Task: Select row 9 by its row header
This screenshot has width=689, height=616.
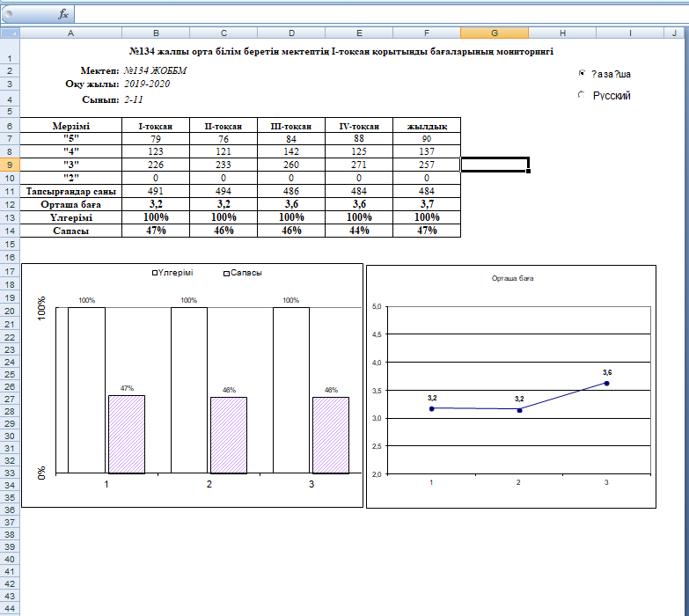Action: (9, 164)
